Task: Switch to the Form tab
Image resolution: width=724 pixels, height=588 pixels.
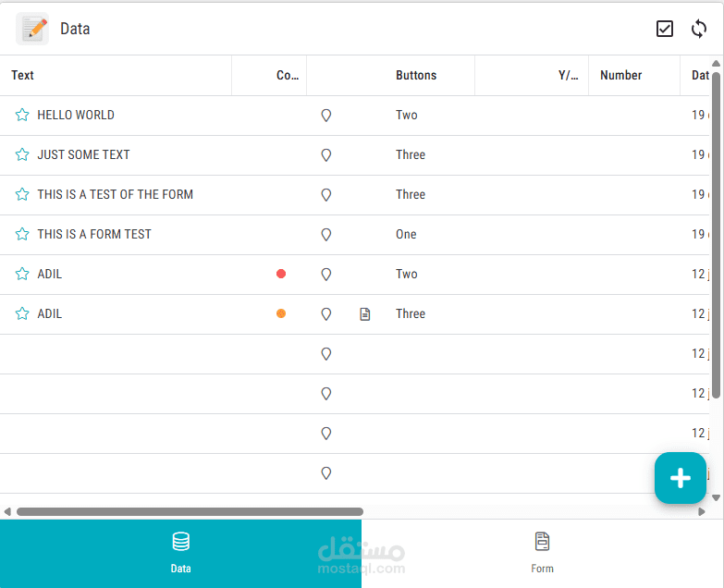Action: pos(542,554)
